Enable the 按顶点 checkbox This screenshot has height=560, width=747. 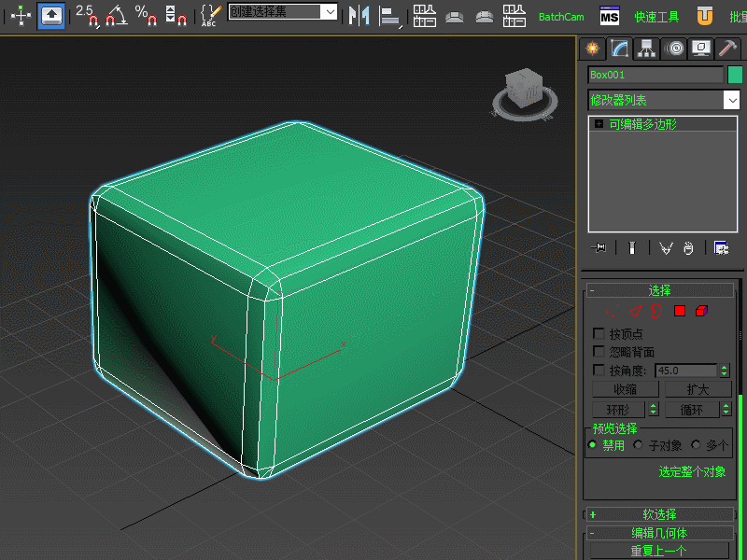[599, 333]
